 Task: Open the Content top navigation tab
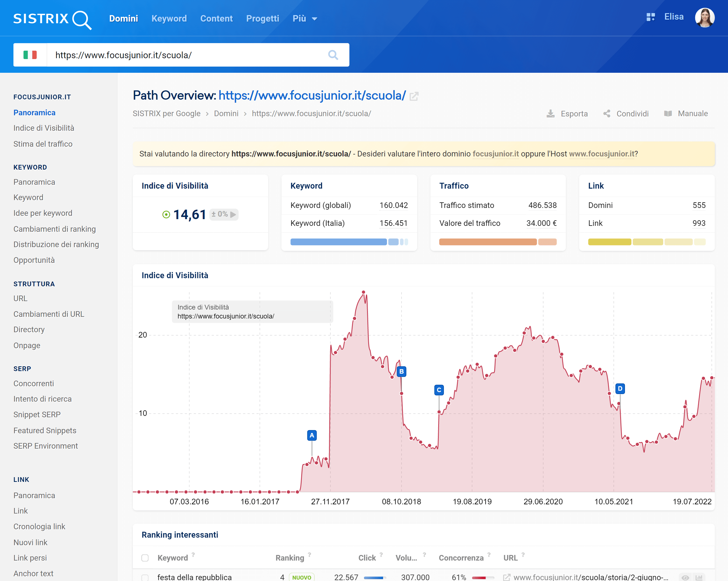click(x=216, y=18)
